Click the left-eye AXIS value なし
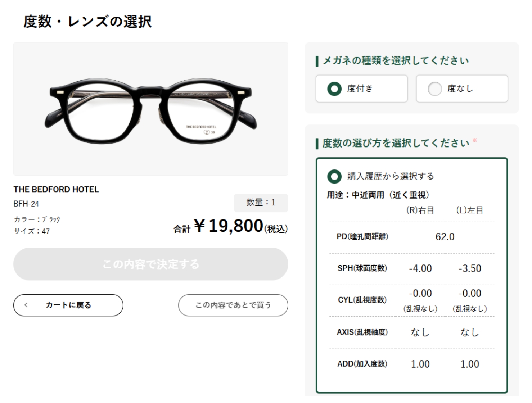 point(470,332)
